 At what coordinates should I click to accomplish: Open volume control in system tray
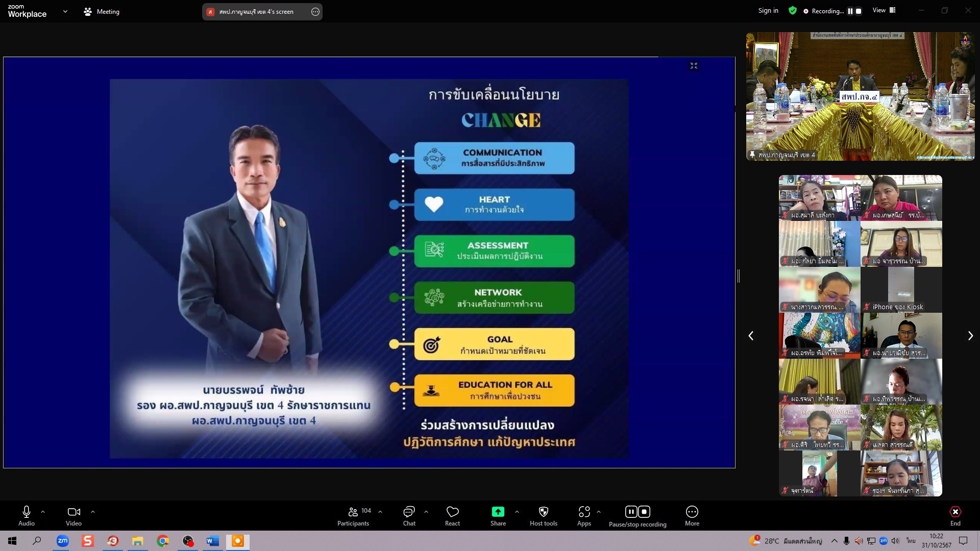(x=895, y=541)
